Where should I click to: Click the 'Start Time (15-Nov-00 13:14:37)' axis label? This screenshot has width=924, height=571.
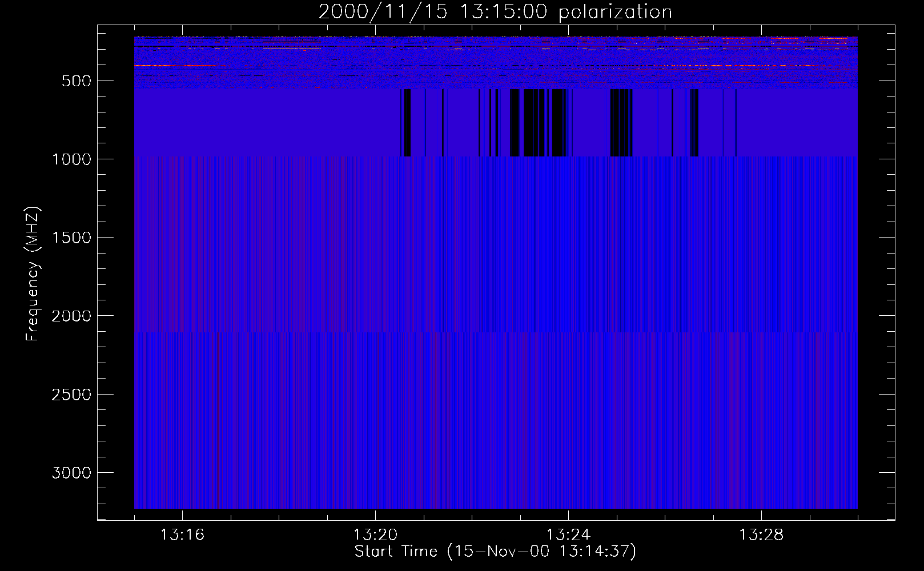tap(495, 552)
